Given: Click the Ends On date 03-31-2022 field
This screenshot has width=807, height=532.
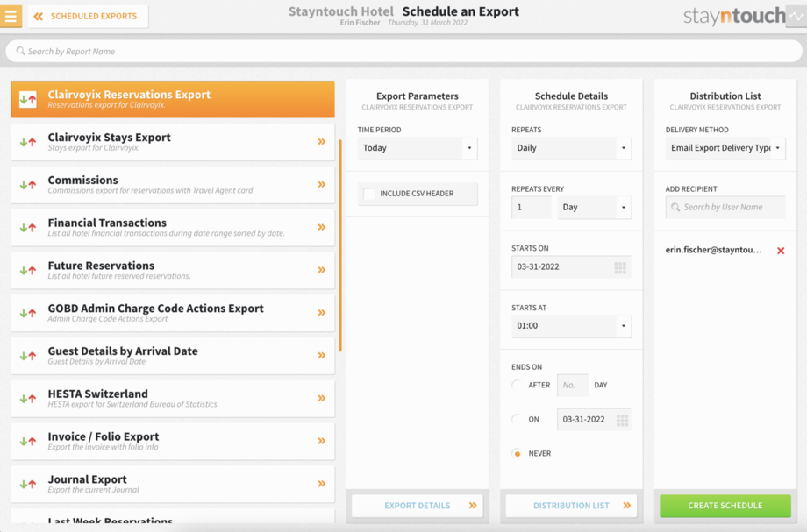Looking at the screenshot, I should [x=594, y=420].
